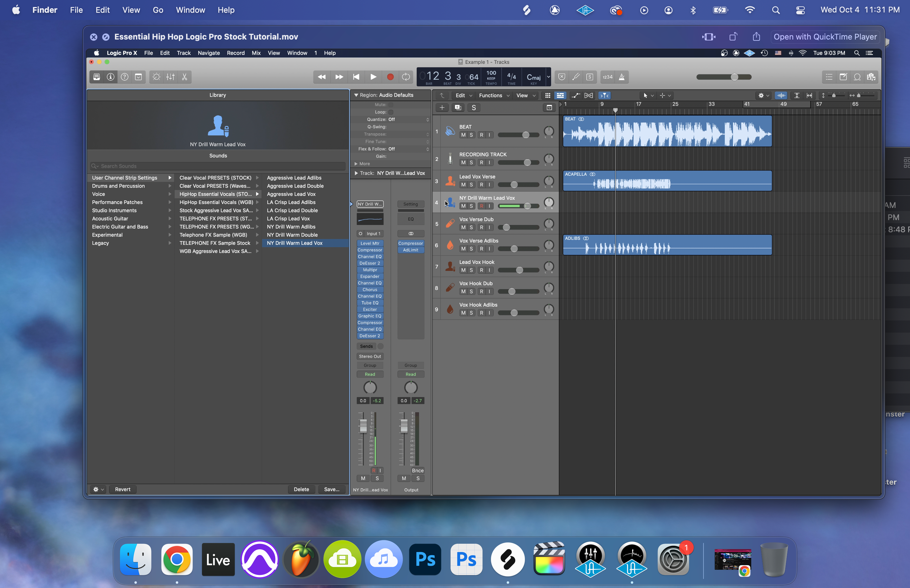The image size is (910, 588).
Task: Toggle record enable on NY Drill Warm Lead Vox
Action: click(x=481, y=206)
